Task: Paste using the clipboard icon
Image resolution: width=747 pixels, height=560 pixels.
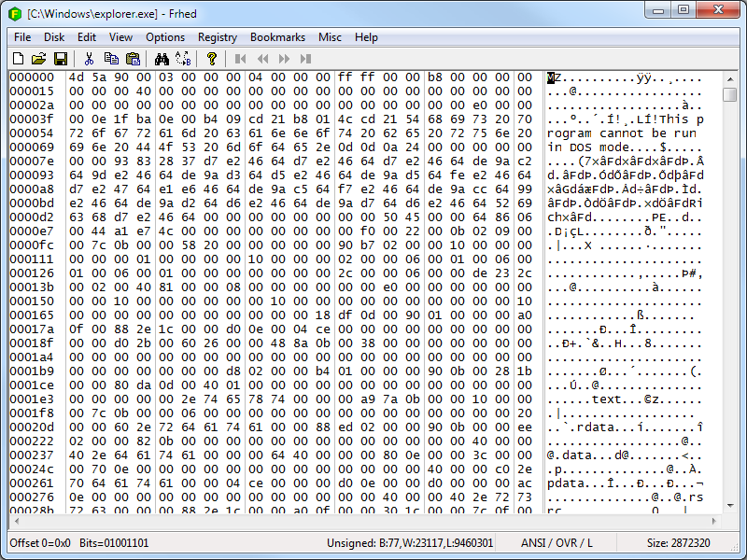Action: click(133, 59)
